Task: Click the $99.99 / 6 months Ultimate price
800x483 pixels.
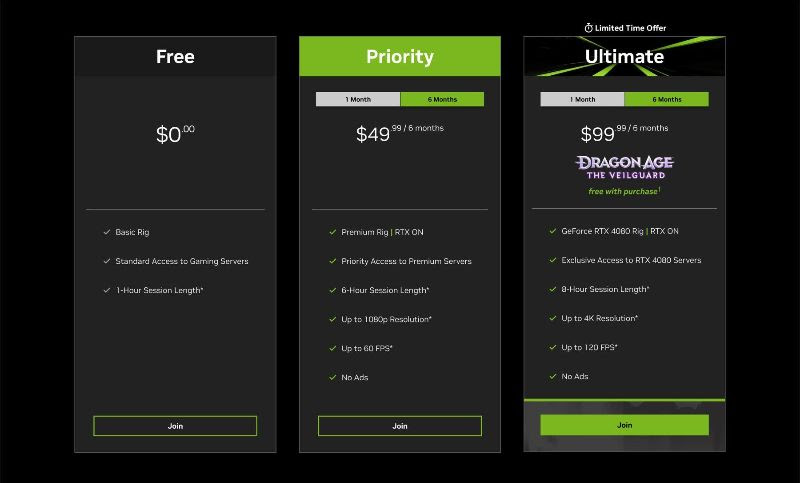Action: pos(624,133)
